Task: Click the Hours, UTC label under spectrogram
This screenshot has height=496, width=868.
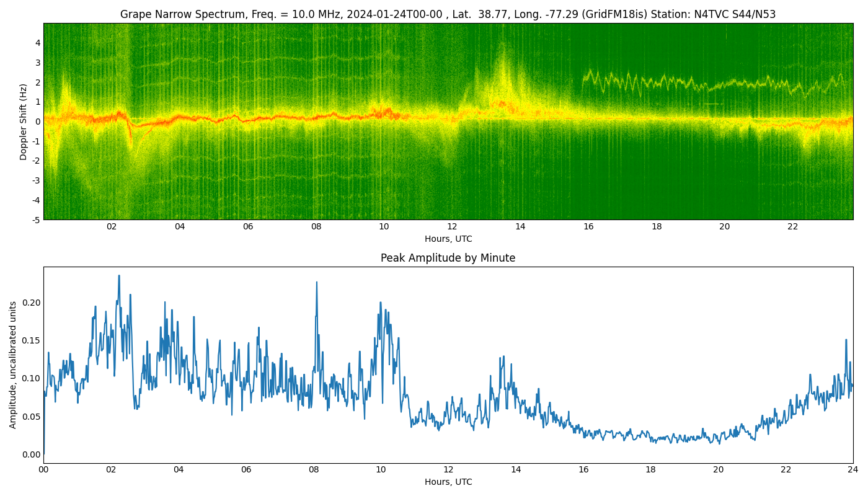Action: click(448, 239)
